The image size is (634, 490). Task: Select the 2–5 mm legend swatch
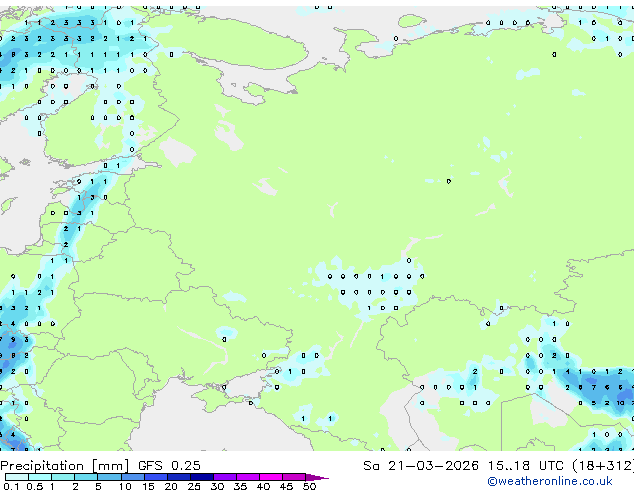(86, 477)
